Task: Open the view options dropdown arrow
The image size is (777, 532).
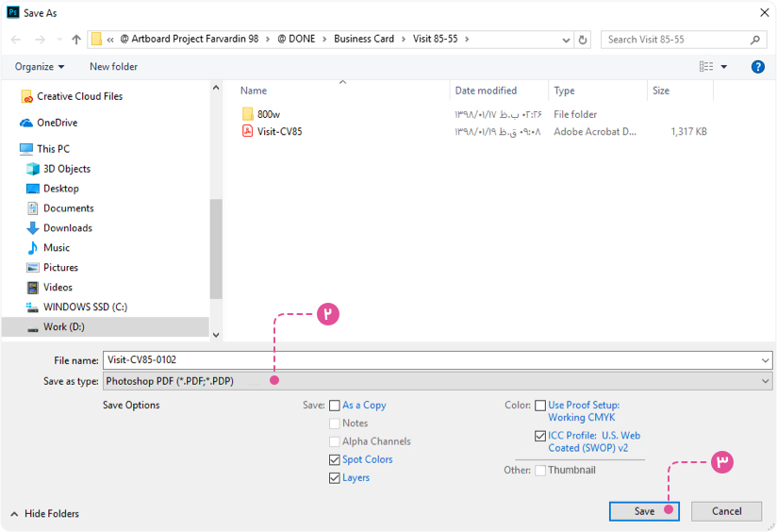Action: tap(724, 67)
